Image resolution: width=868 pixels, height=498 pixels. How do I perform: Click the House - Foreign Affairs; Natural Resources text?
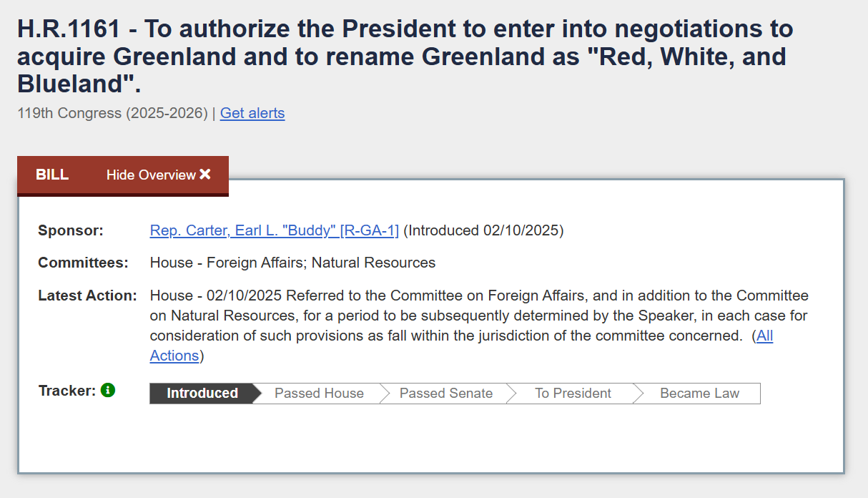click(x=292, y=263)
